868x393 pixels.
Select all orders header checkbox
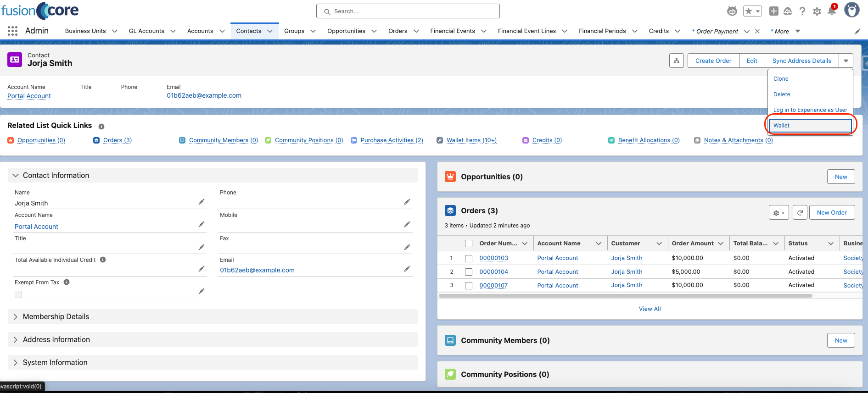(469, 244)
